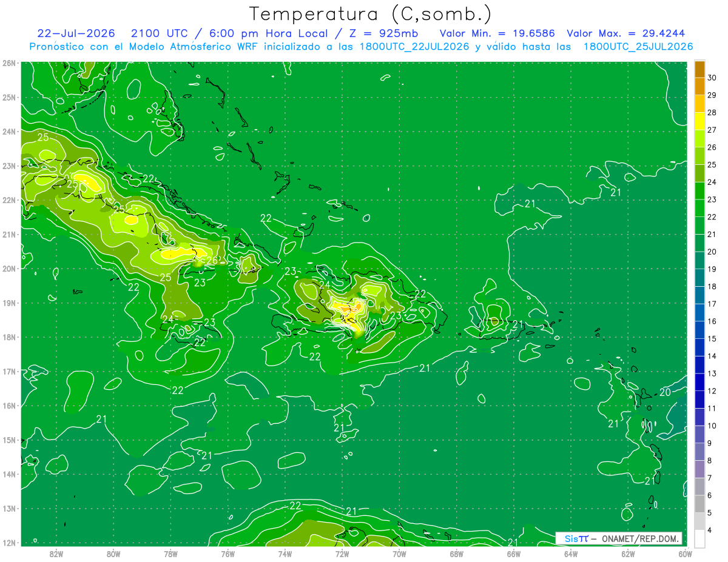Click the "16N" latitude axis label
This screenshot has width=728, height=562.
pyautogui.click(x=8, y=406)
